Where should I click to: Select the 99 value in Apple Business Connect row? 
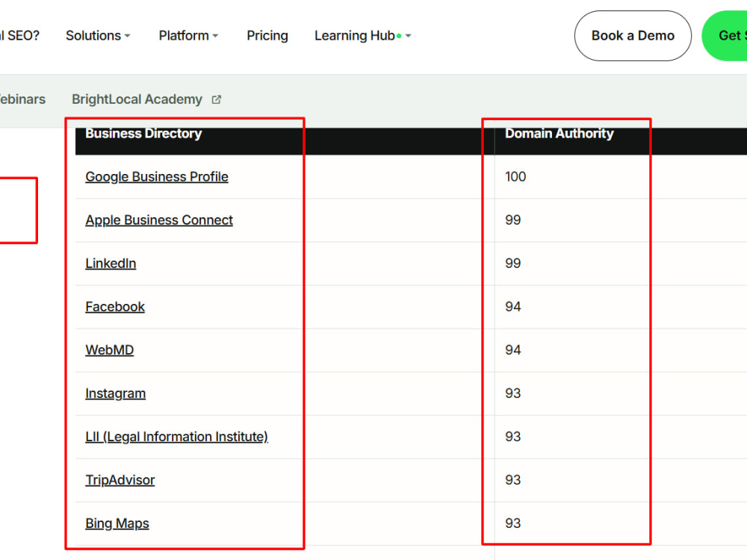click(513, 220)
